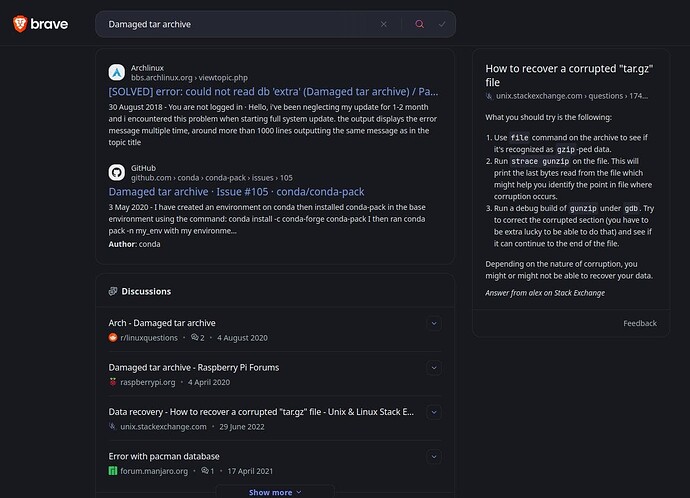The width and height of the screenshot is (690, 498).
Task: Click the Discussions section icon
Action: click(x=113, y=291)
